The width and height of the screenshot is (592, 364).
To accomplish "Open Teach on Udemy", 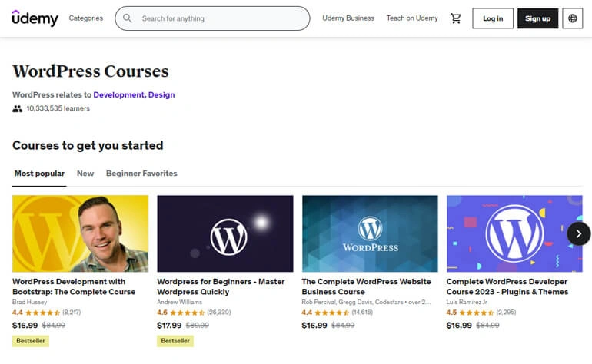I will (x=412, y=18).
